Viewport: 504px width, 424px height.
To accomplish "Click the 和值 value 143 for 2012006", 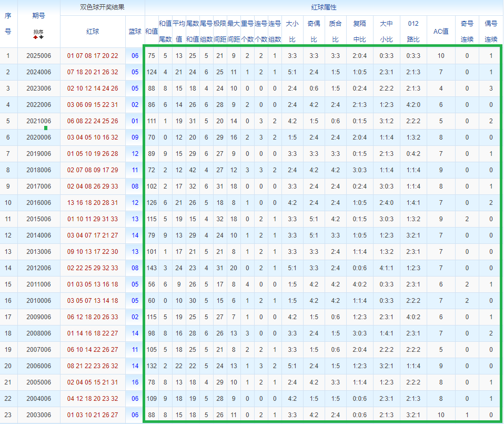I will 152,268.
